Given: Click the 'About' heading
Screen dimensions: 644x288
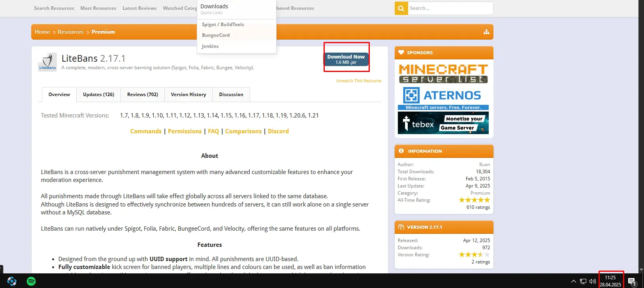Looking at the screenshot, I should coord(209,156).
